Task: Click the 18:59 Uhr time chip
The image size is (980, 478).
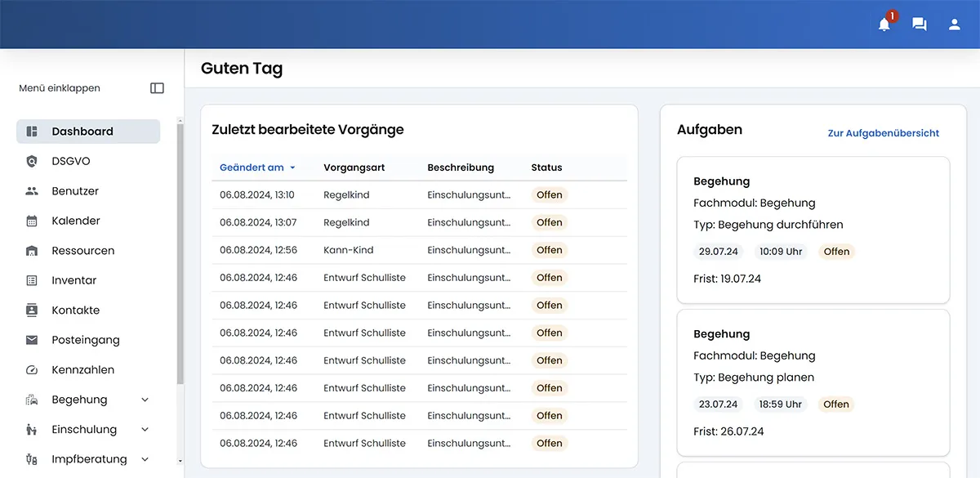Action: 781,404
